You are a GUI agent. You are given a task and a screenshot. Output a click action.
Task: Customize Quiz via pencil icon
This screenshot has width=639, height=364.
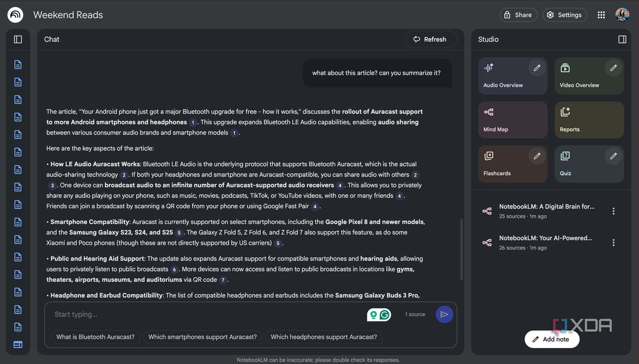point(614,156)
